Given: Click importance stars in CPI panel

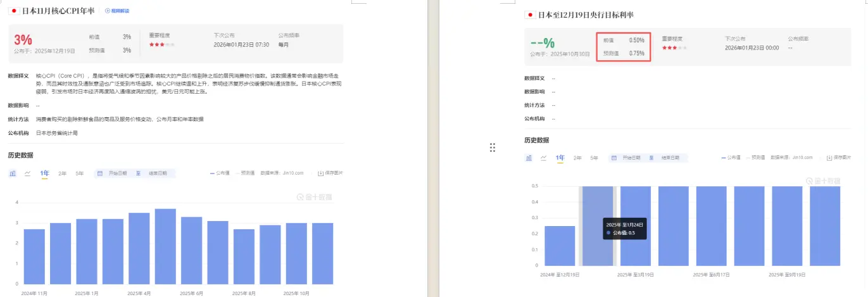Looking at the screenshot, I should point(162,45).
